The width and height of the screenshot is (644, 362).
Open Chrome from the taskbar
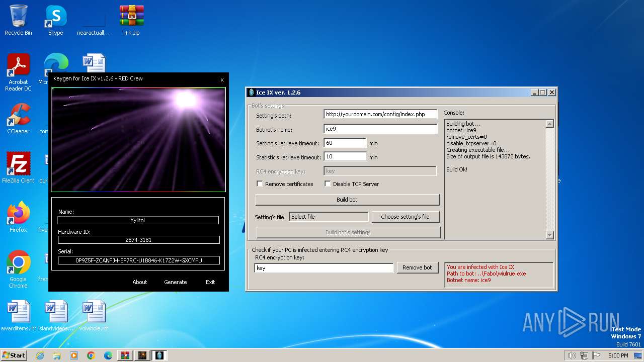point(91,355)
